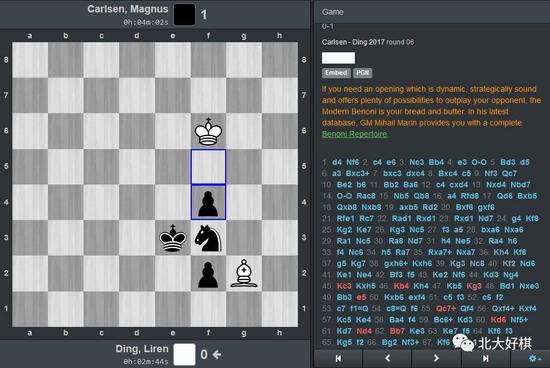
Task: Go to move Bxb5 in the notation
Action: click(x=527, y=196)
